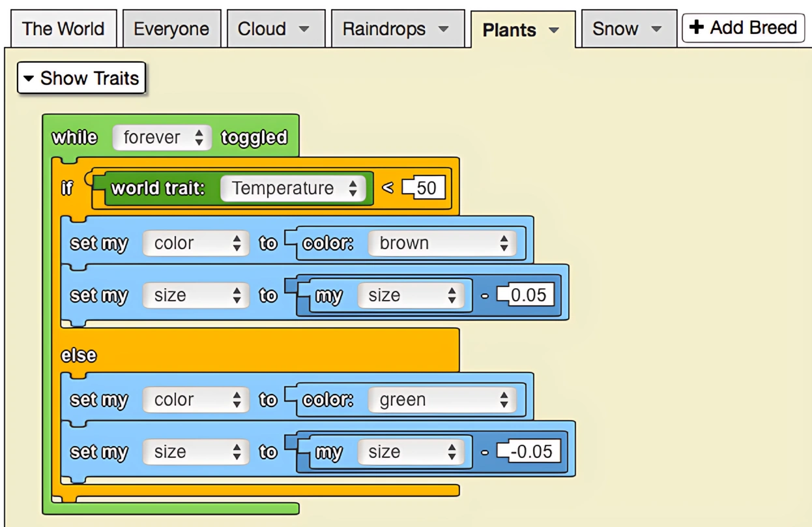The width and height of the screenshot is (812, 527).
Task: Click the Add Breed button
Action: point(742,27)
